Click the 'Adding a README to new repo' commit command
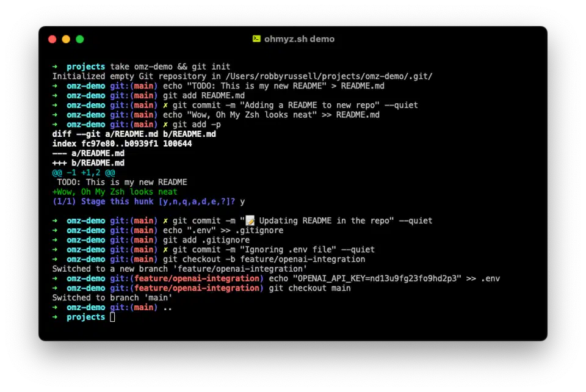586x392 pixels. coord(295,106)
